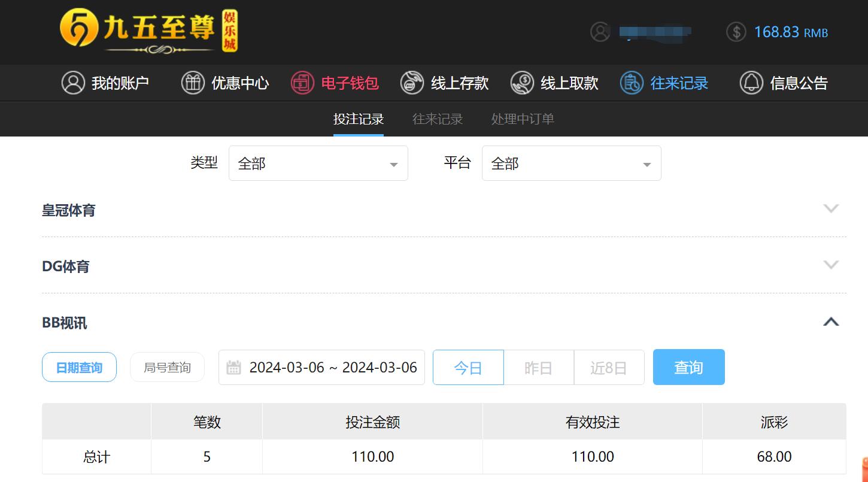Image resolution: width=868 pixels, height=482 pixels.
Task: Click the 平台 field label
Action: tap(457, 162)
